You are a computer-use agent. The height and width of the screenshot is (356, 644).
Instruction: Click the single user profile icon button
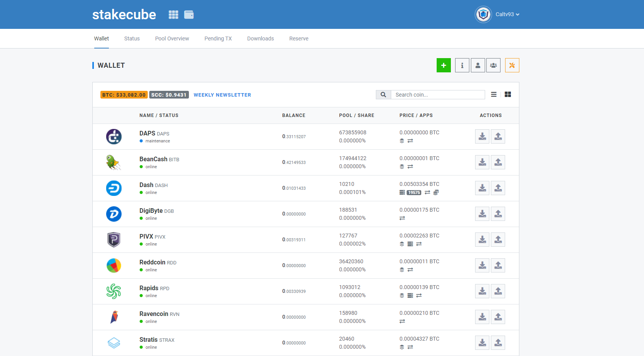coord(478,65)
